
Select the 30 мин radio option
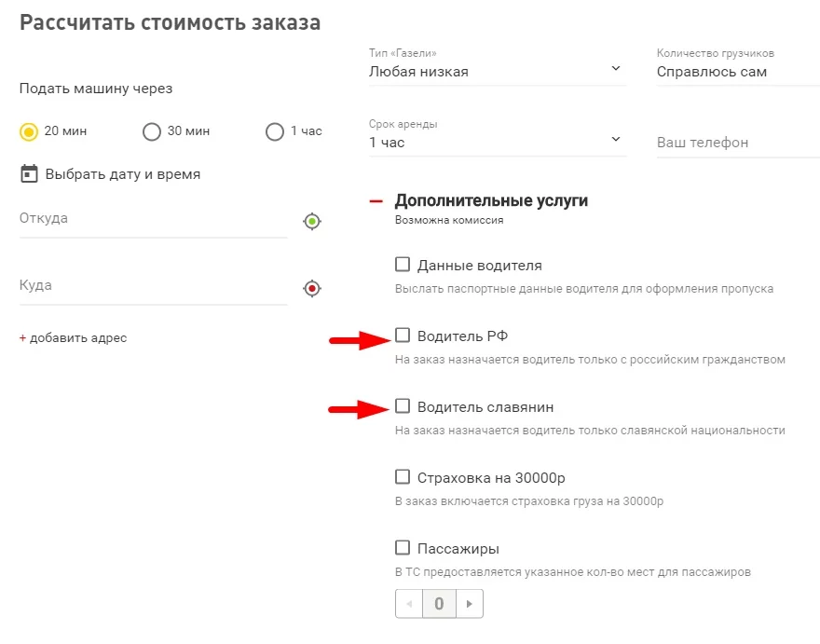(x=152, y=131)
